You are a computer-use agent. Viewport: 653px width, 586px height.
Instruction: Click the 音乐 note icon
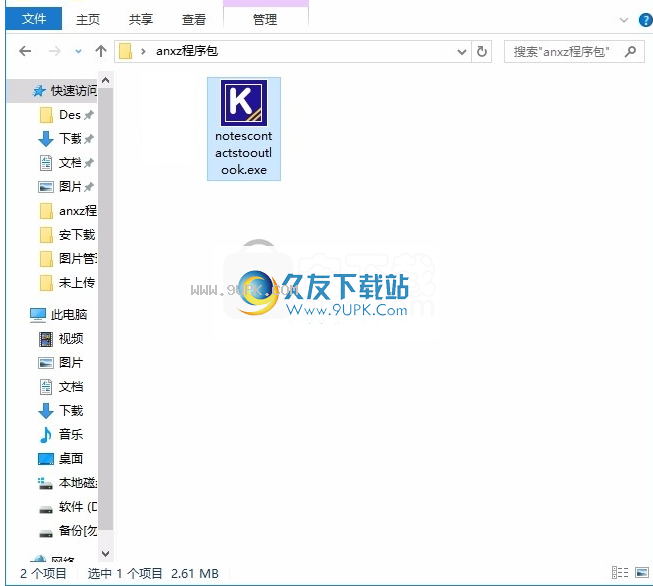[x=45, y=435]
